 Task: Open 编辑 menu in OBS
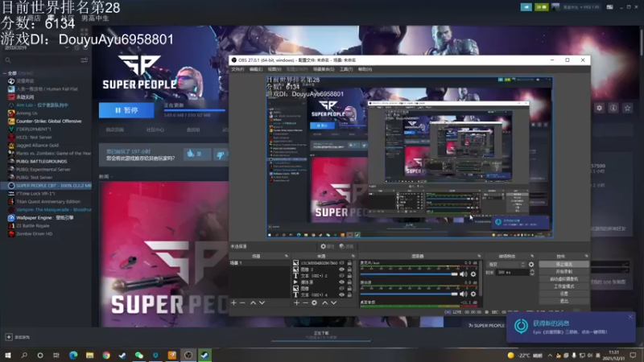pyautogui.click(x=255, y=69)
